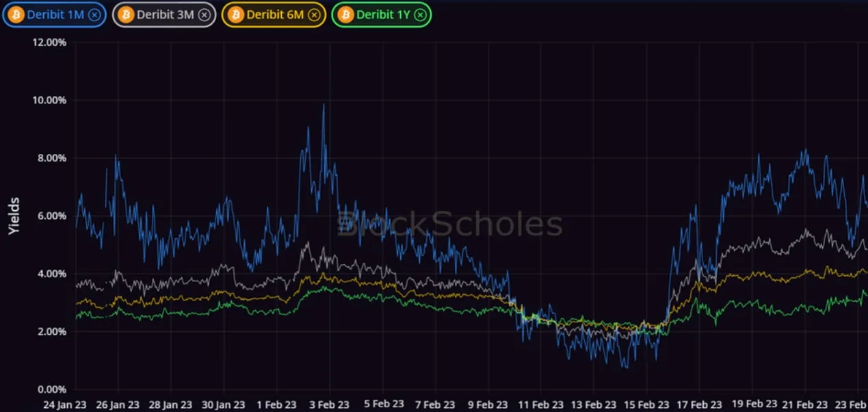Screen dimensions: 868x412
Task: Click the 5 Feb 23 date label
Action: coord(382,404)
